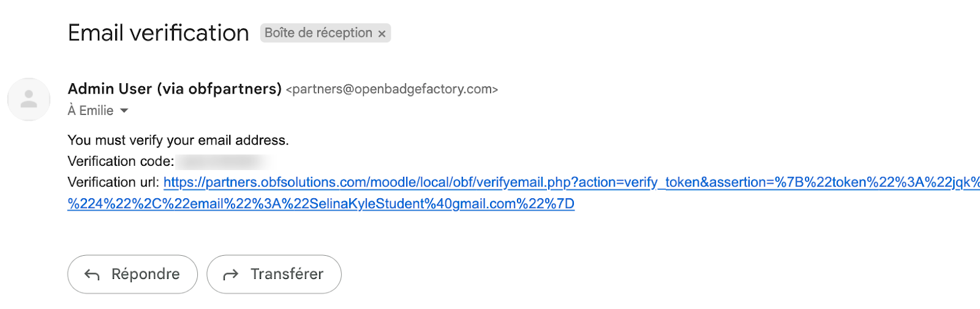Click the text You must verify your email address

(178, 140)
